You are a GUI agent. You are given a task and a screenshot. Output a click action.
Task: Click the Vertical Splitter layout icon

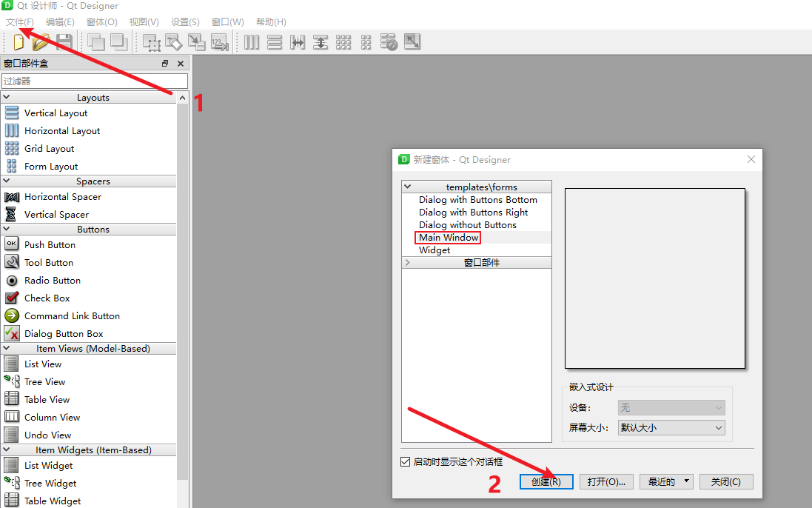point(321,42)
